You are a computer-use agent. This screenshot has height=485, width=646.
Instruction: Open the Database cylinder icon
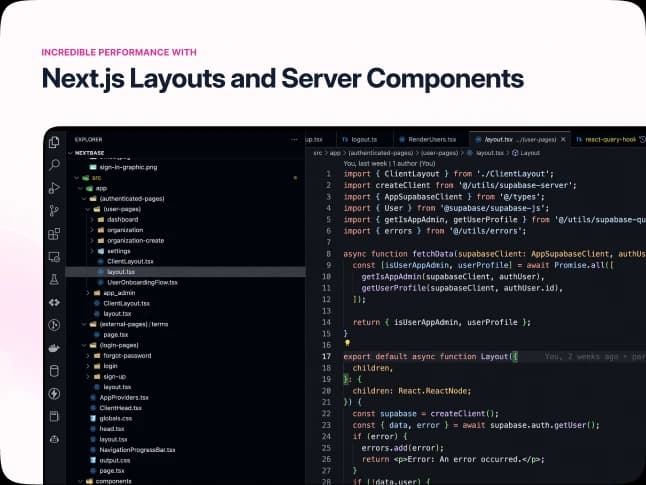(x=54, y=371)
